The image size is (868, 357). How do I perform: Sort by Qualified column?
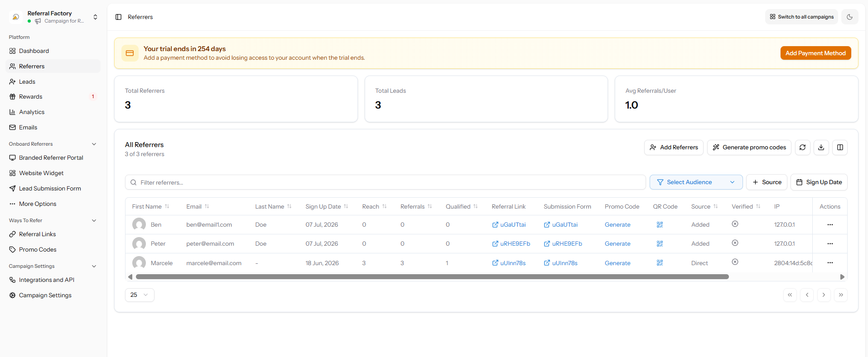pos(462,206)
